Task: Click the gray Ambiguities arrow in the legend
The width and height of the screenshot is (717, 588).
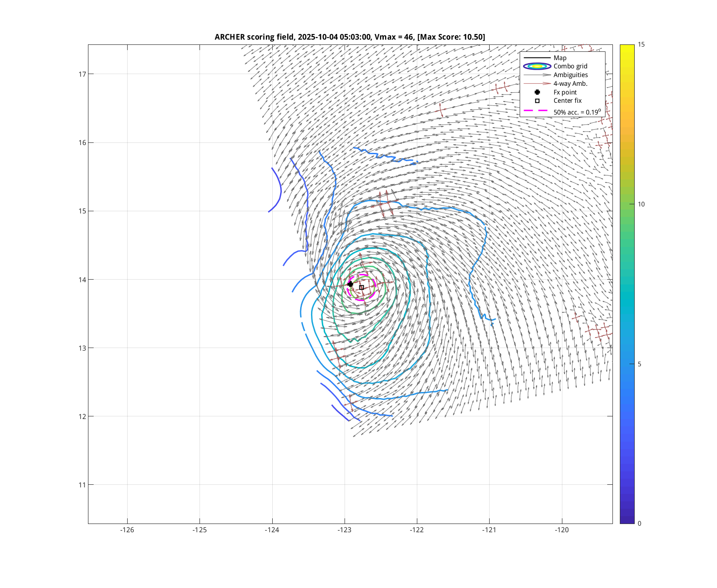Action: [x=537, y=75]
